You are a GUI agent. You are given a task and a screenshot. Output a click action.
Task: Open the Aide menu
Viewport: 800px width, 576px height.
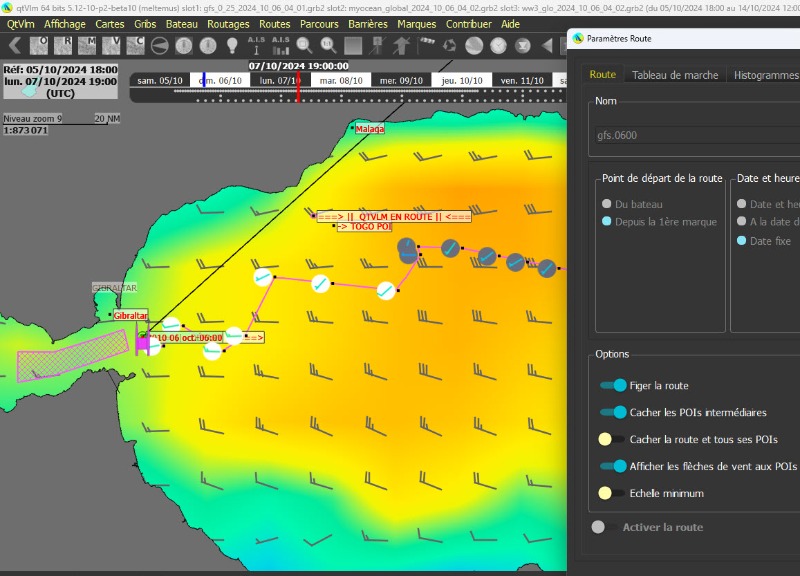[510, 24]
